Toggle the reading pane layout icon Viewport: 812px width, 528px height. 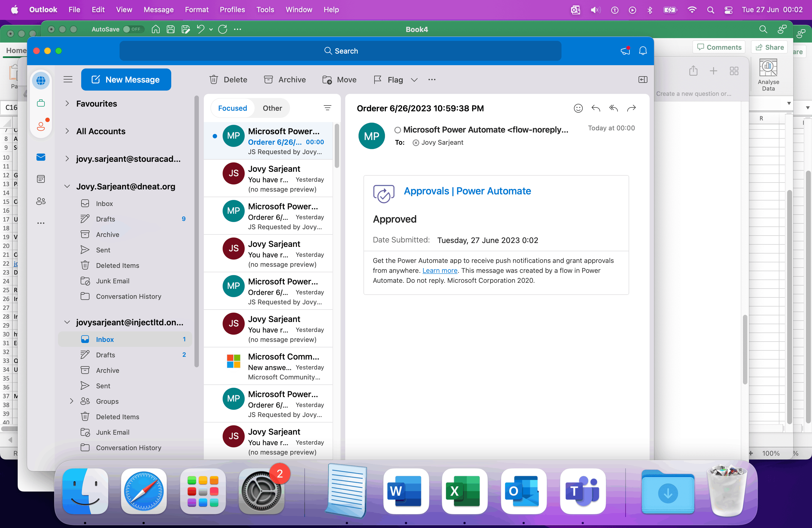(643, 80)
